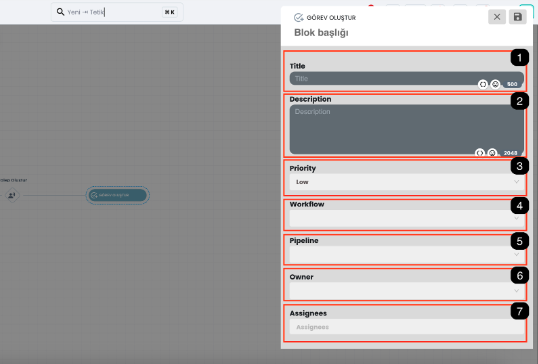Viewport: 538px width, 364px height.
Task: Click the Görev Oluştur checkmark icon in header
Action: (299, 17)
